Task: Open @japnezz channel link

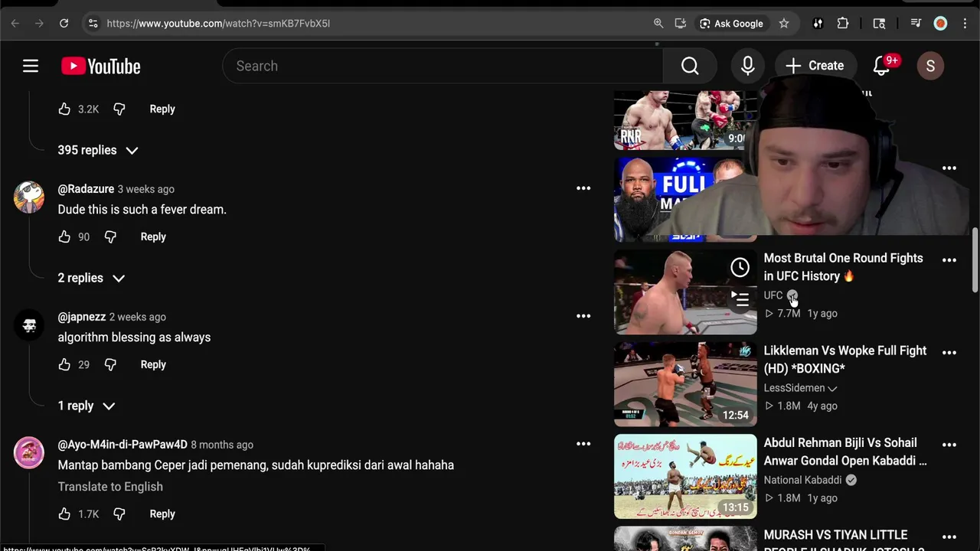Action: click(82, 317)
